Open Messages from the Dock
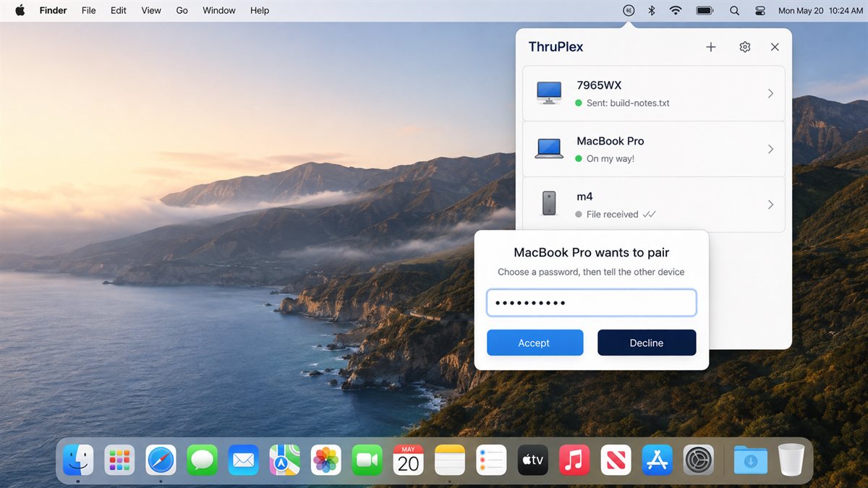 point(202,460)
